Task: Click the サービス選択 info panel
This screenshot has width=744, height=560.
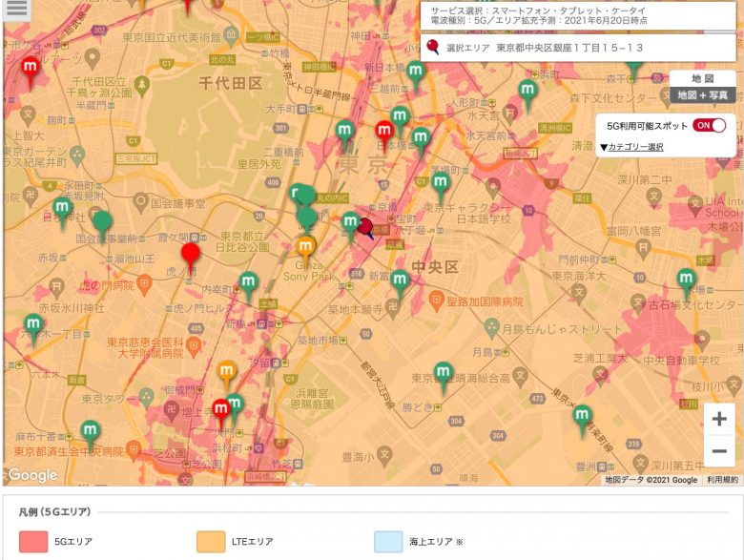Action: coord(578,15)
